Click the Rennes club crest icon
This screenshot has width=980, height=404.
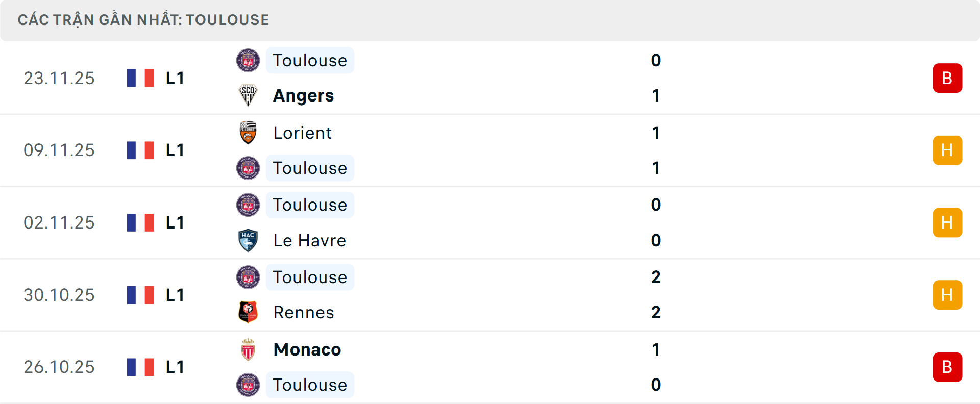click(x=248, y=312)
